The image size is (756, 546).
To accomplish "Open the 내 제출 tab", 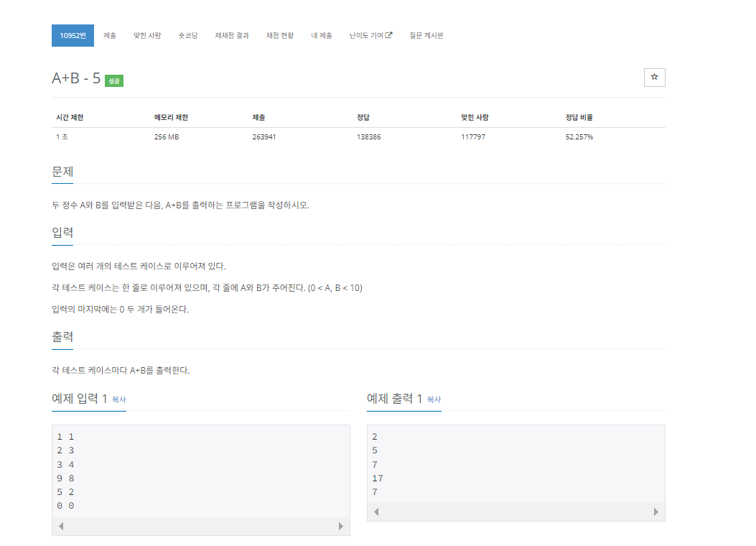I will tap(322, 36).
